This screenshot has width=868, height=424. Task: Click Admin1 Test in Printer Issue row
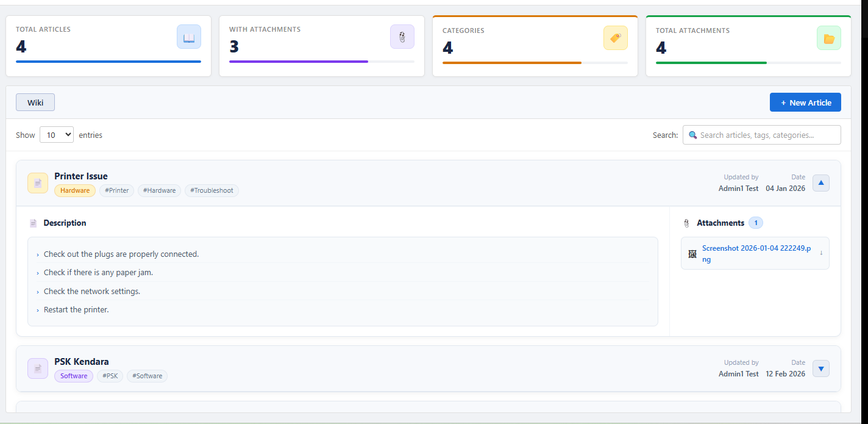click(x=739, y=189)
